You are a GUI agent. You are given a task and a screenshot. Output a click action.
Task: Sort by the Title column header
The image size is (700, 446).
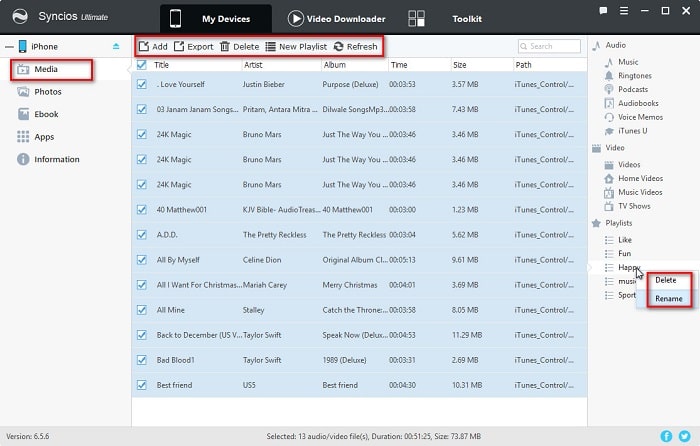pyautogui.click(x=161, y=65)
